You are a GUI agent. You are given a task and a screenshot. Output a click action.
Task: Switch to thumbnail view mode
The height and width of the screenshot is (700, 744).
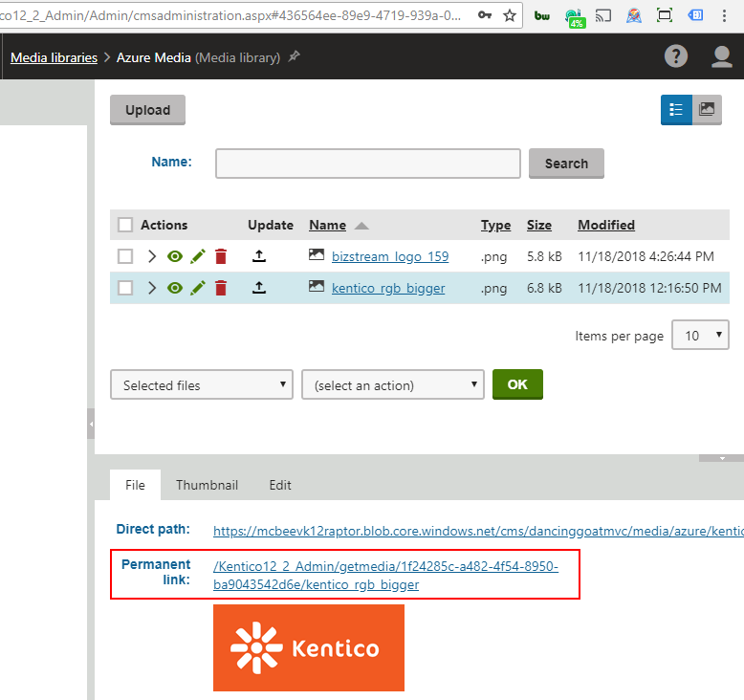707,110
